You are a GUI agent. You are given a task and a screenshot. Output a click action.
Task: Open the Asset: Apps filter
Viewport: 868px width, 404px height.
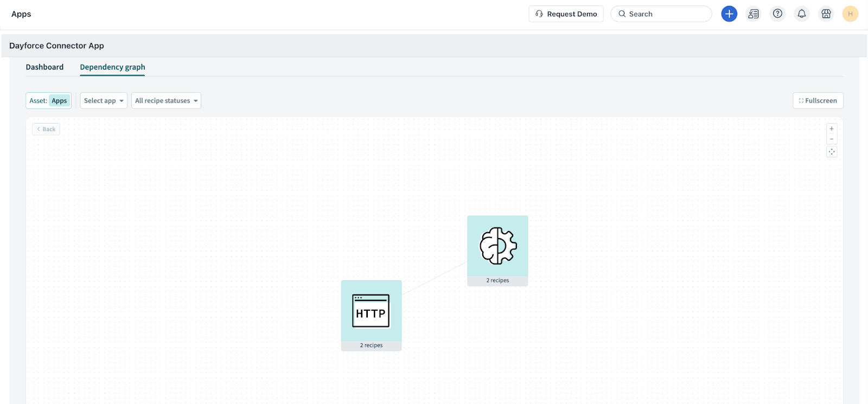pyautogui.click(x=48, y=101)
